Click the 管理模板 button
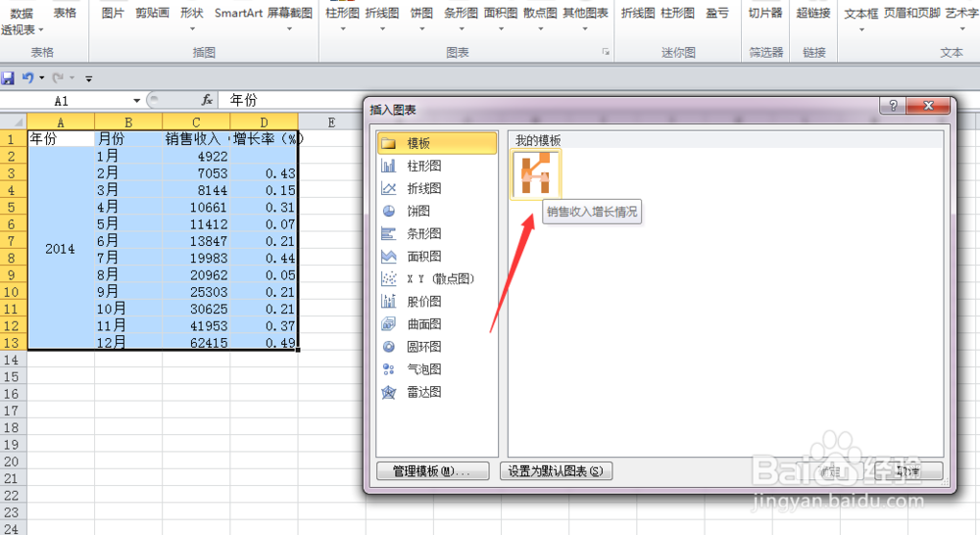 (x=432, y=470)
